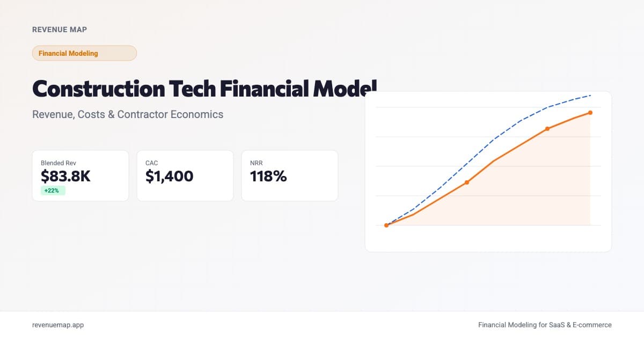
Task: Click the first orange chart data point
Action: point(386,225)
